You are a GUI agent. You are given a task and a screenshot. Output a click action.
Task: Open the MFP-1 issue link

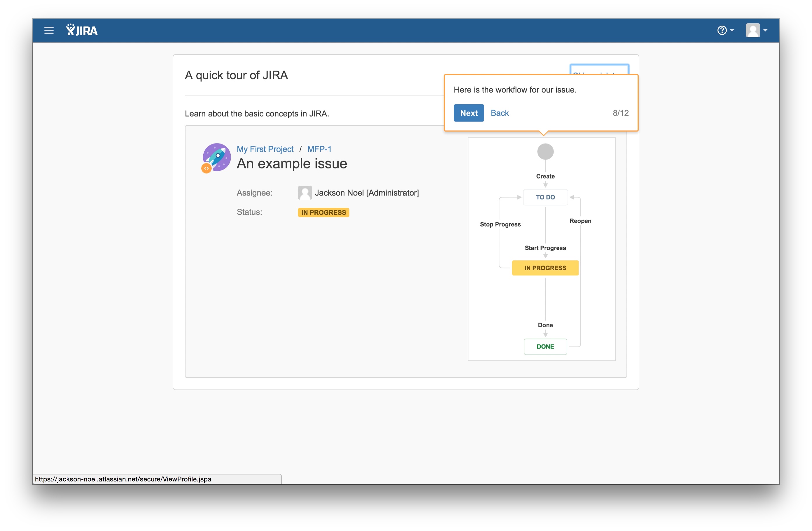coord(319,149)
